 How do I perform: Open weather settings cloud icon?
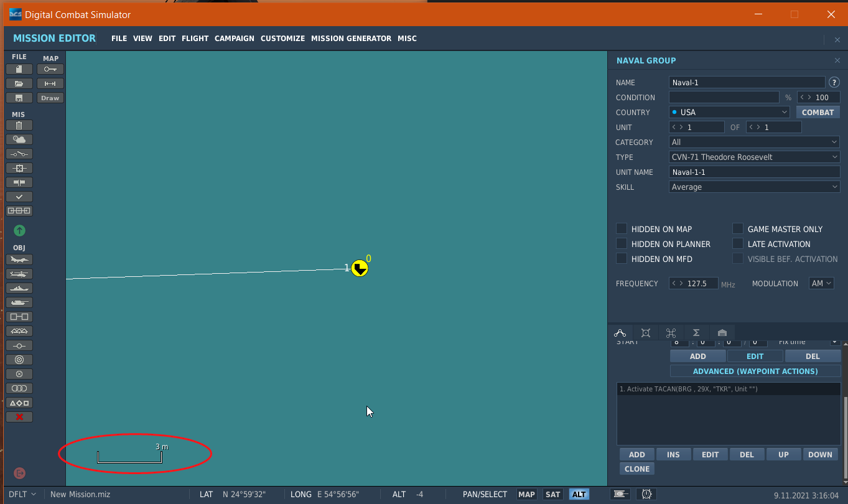click(x=19, y=139)
